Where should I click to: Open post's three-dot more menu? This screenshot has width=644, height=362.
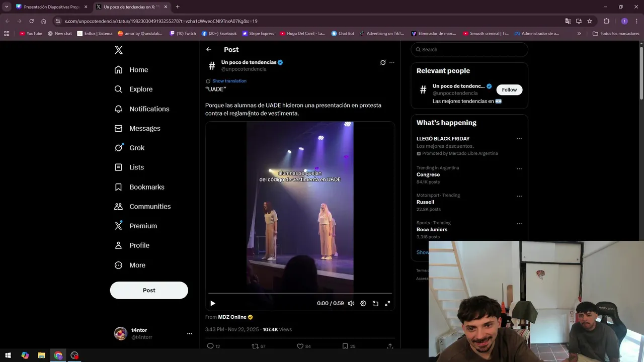(x=392, y=62)
